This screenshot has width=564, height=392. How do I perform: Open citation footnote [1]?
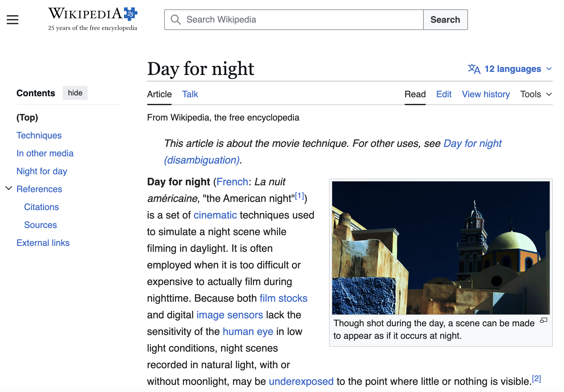click(x=299, y=196)
